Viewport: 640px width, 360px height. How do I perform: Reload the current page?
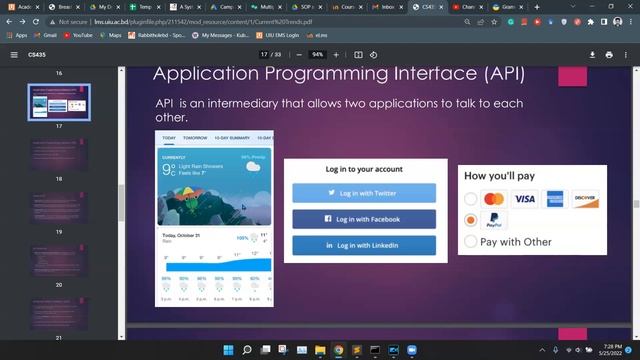point(36,22)
